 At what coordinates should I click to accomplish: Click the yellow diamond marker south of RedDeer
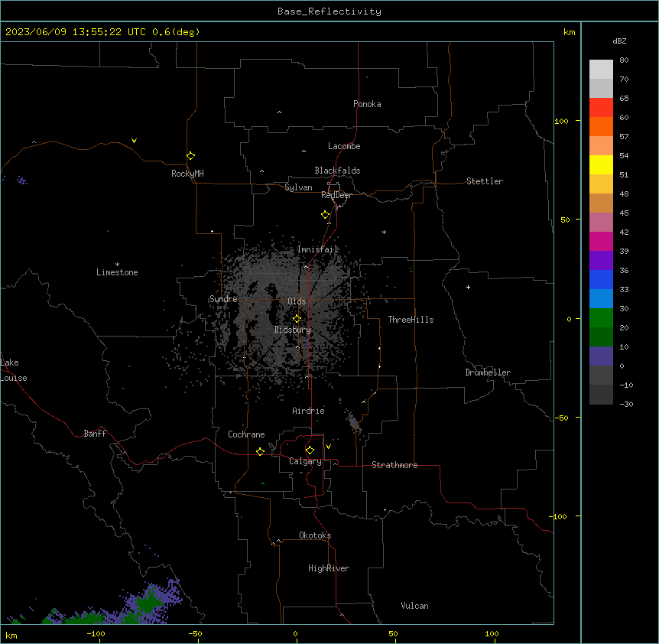(326, 215)
